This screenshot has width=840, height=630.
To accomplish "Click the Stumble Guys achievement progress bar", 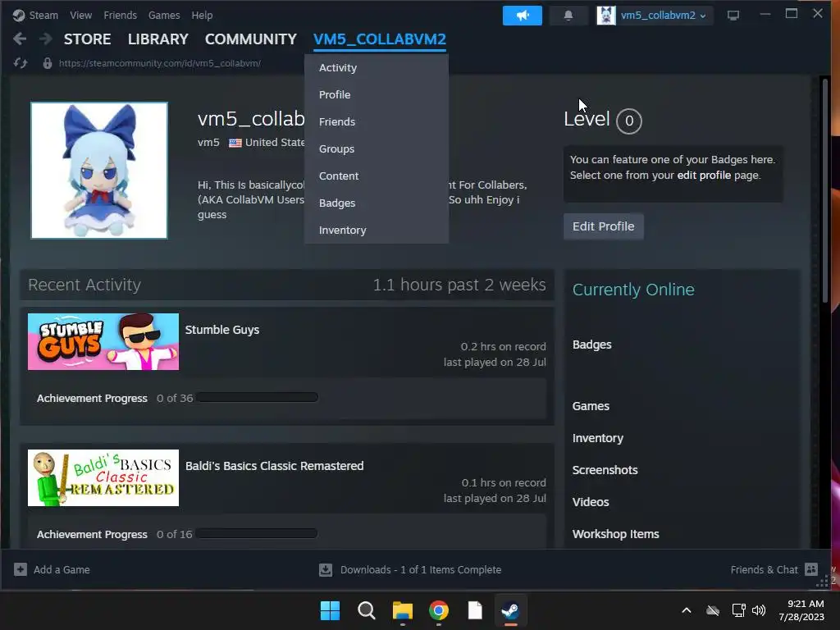I will click(257, 397).
